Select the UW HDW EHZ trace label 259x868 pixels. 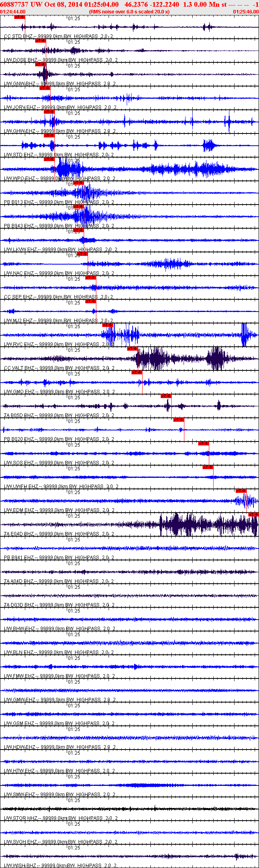[x=60, y=747]
